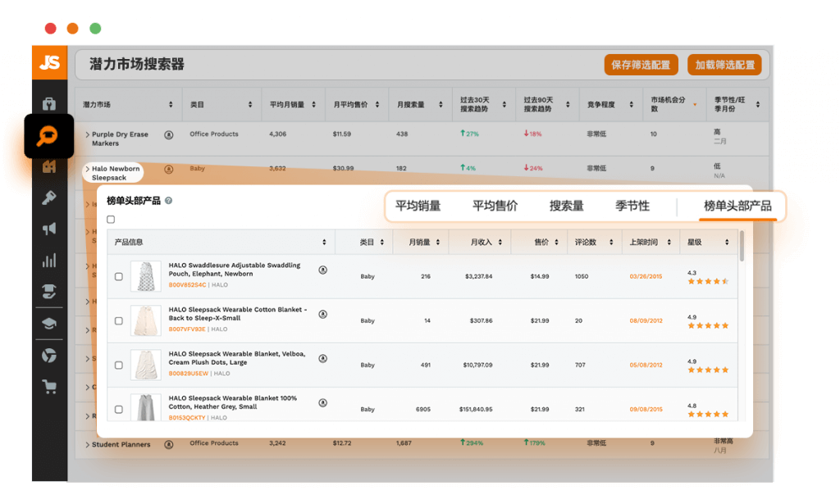Image resolution: width=840 pixels, height=504 pixels.
Task: Open ASIN link B00829USEW
Action: 189,374
